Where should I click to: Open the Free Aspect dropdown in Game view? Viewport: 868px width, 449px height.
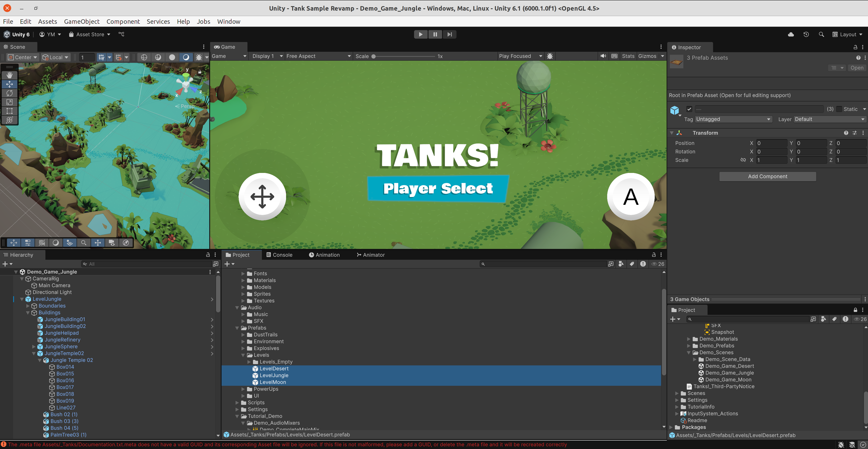[x=318, y=56]
